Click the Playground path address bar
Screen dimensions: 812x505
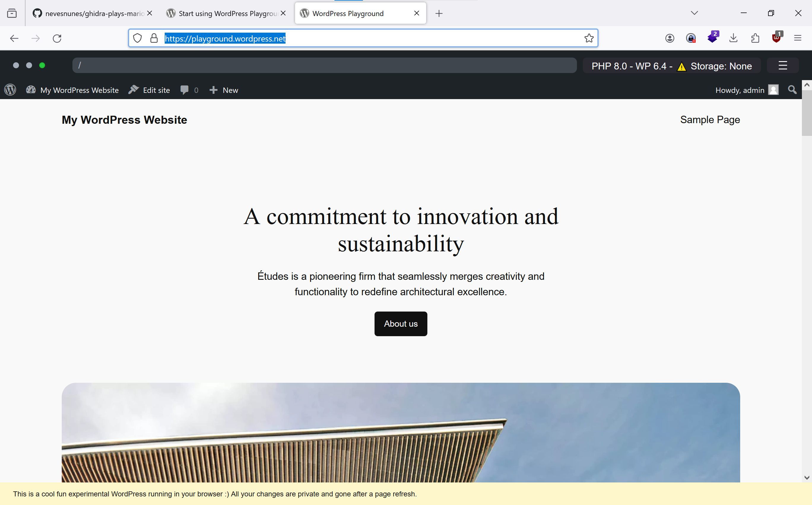click(324, 65)
